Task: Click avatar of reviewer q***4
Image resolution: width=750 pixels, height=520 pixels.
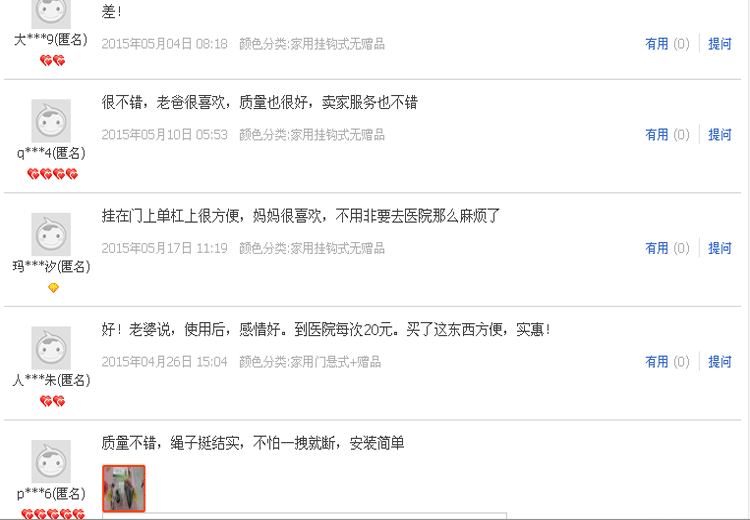Action: [x=51, y=121]
